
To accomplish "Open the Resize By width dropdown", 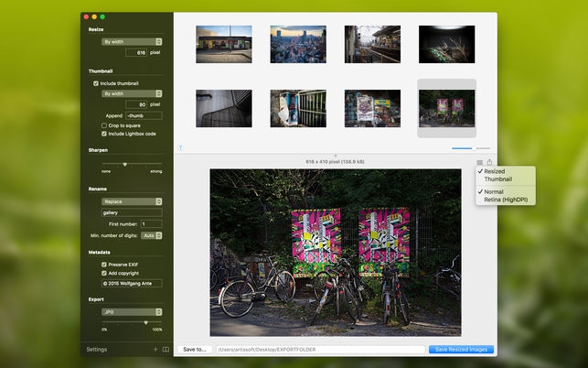I will pos(132,42).
